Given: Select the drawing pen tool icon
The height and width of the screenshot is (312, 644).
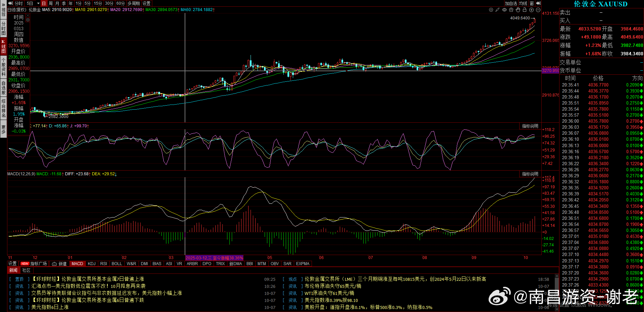Looking at the screenshot, I should pos(498,10).
